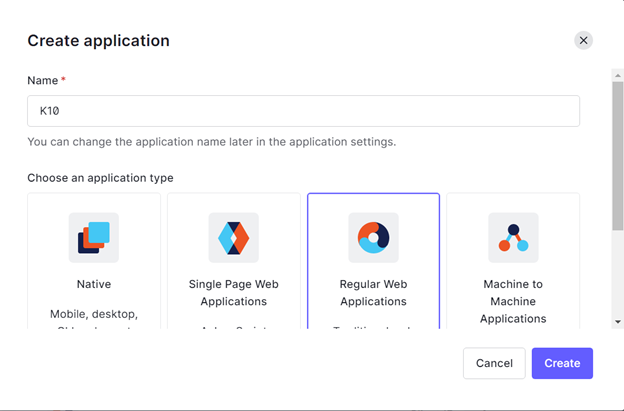624x411 pixels.
Task: Click the 'Choose an application type' label
Action: click(x=100, y=178)
